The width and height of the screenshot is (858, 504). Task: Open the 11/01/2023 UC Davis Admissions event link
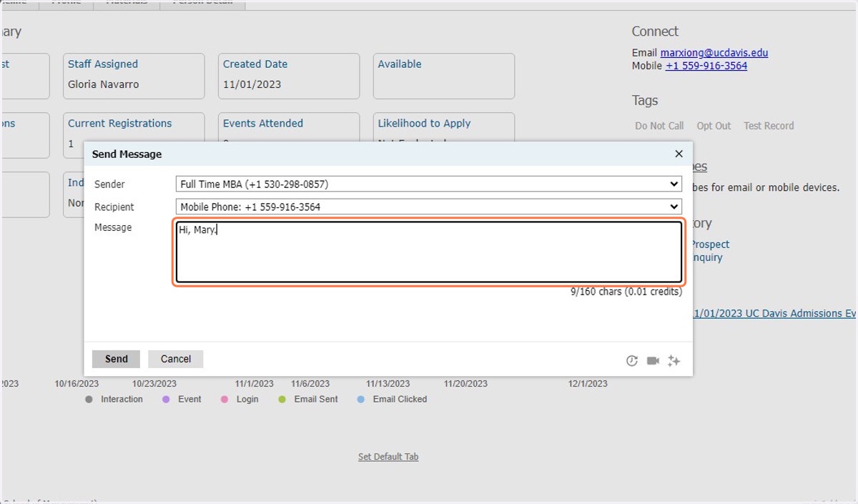[774, 314]
